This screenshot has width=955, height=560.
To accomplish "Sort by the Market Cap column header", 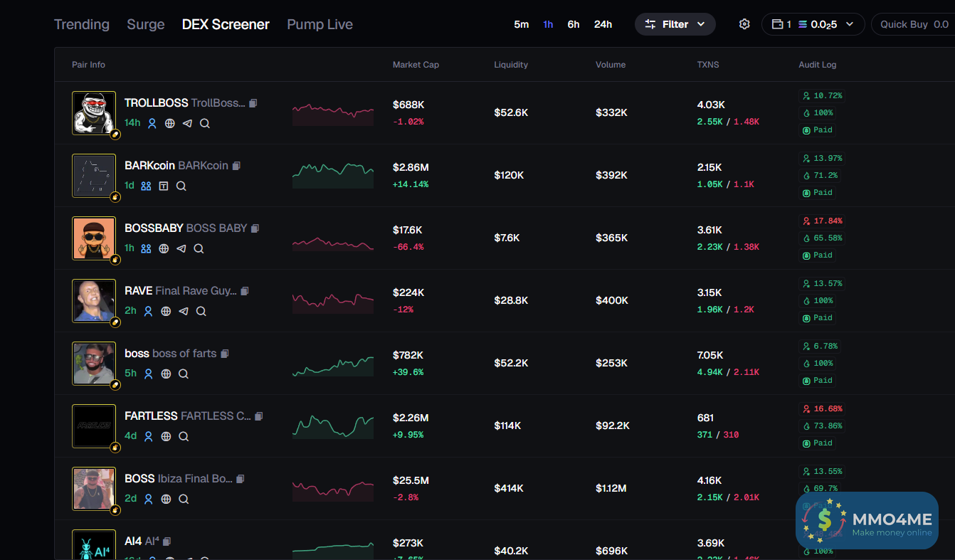I will 416,65.
